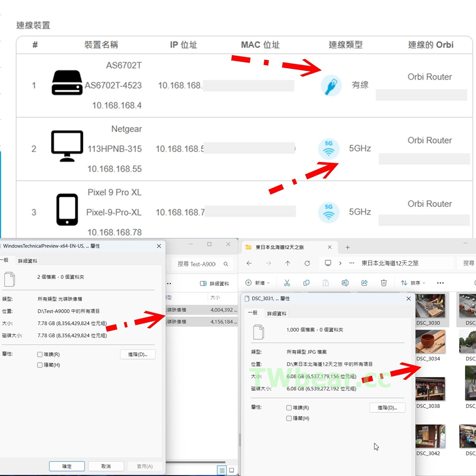Screen dimensions: 476x476
Task: Open 詳細資料 tab in WindowsTechnicalPreview properties
Action: [x=27, y=261]
